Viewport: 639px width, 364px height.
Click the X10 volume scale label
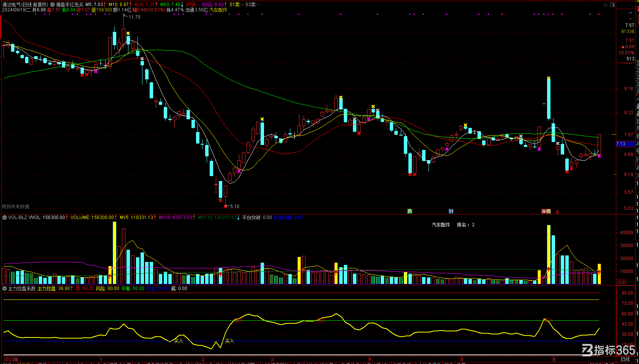tap(621, 282)
